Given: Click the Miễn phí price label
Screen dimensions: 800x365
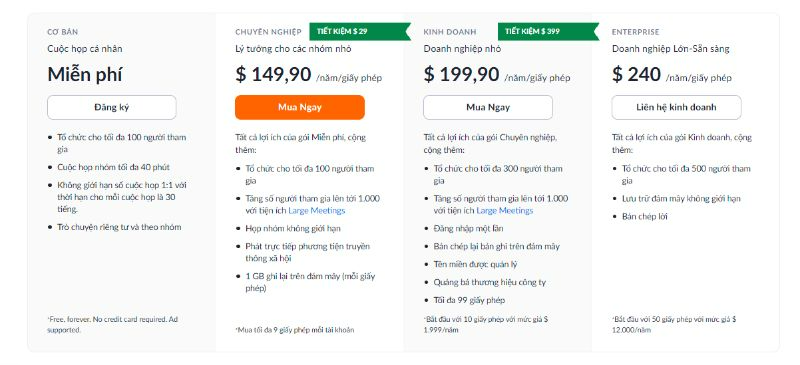Looking at the screenshot, I should click(85, 75).
